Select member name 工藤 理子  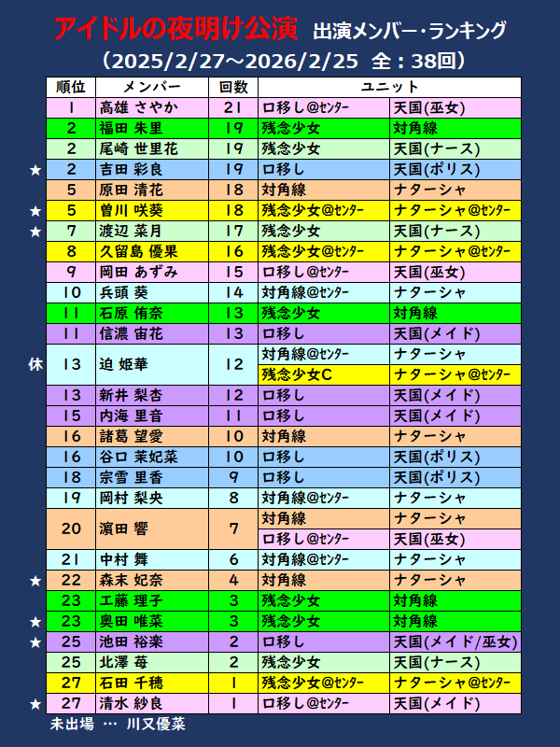point(131,600)
